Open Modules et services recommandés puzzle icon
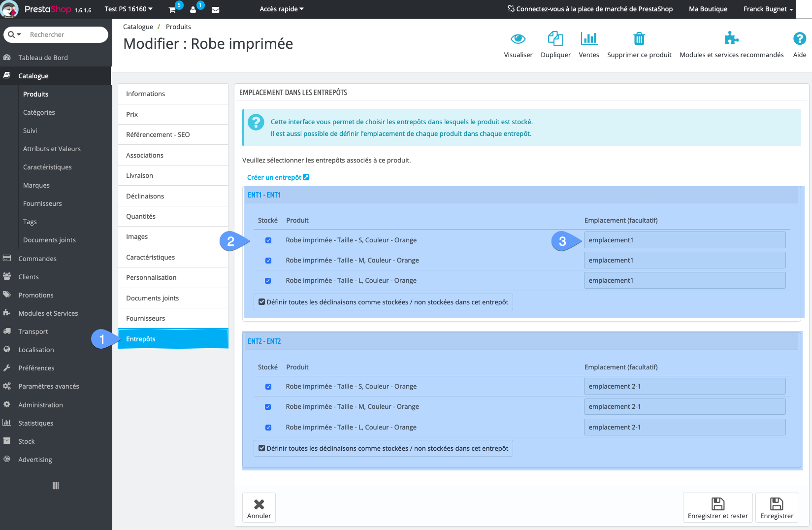This screenshot has height=530, width=812. pyautogui.click(x=731, y=39)
